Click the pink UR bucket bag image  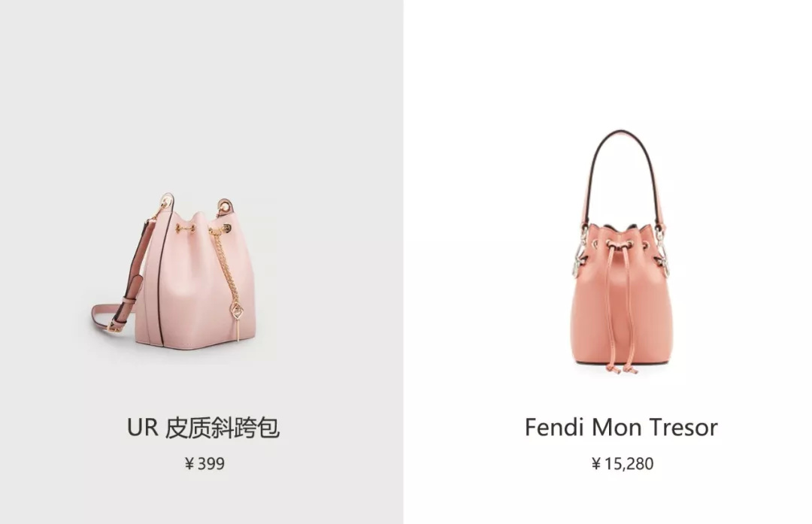pyautogui.click(x=174, y=271)
